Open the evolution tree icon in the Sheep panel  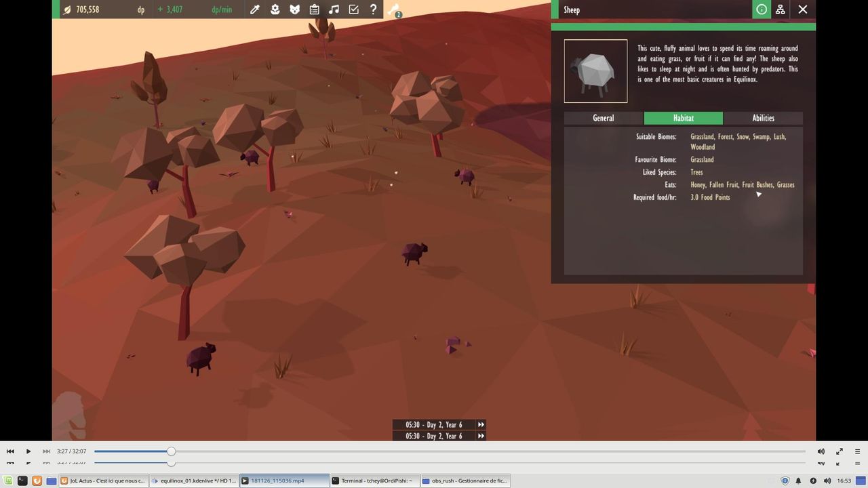pyautogui.click(x=781, y=9)
